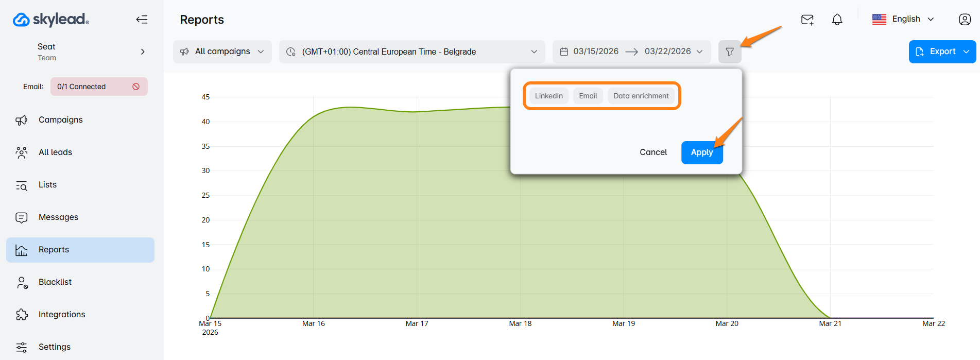Toggle the Email filter chip

pyautogui.click(x=588, y=96)
